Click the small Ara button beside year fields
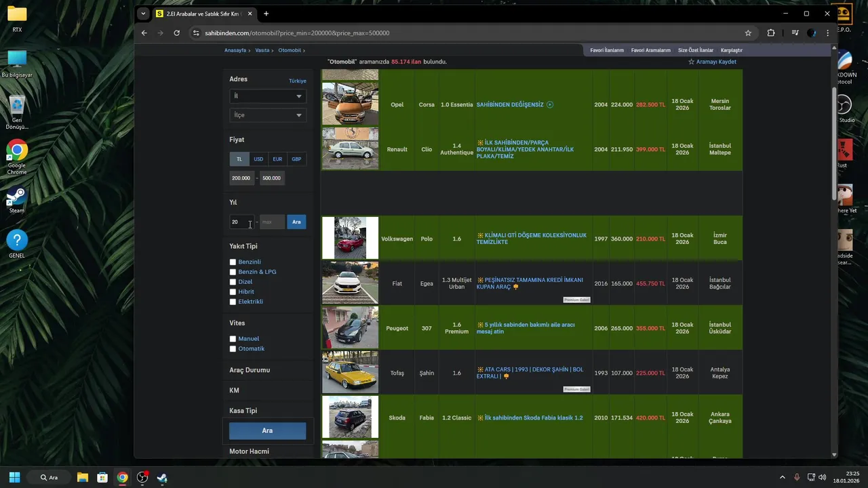 (296, 222)
